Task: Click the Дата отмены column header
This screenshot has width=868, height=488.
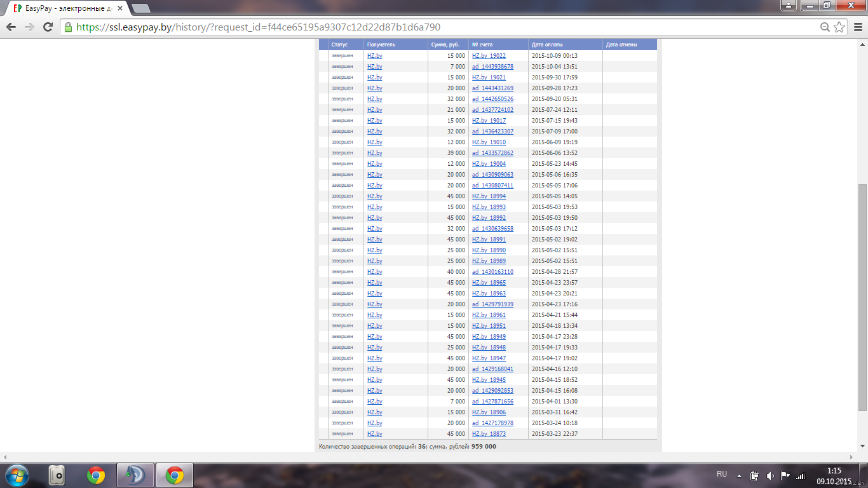Action: pos(621,44)
